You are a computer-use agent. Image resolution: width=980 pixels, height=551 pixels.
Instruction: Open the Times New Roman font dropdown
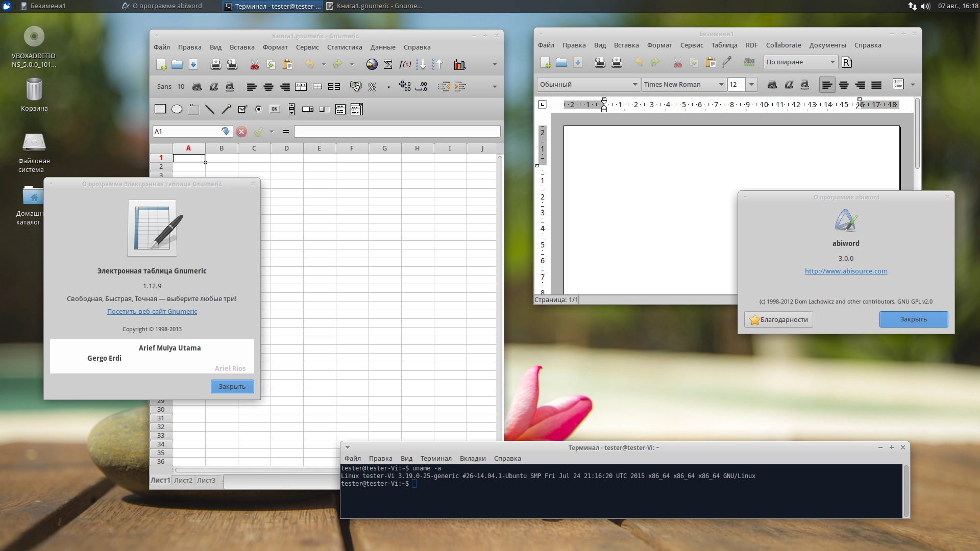(684, 85)
